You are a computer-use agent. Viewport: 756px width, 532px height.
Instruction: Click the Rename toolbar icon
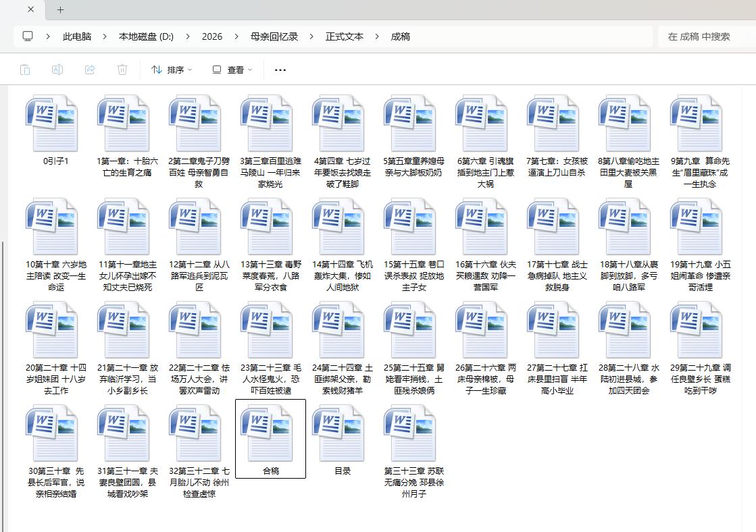click(57, 70)
